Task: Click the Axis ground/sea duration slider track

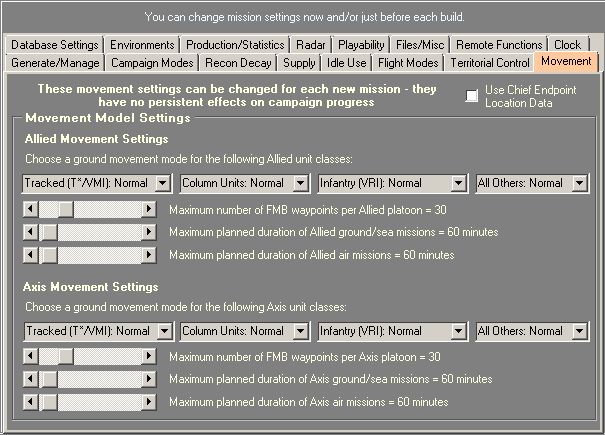Action: (x=100, y=379)
